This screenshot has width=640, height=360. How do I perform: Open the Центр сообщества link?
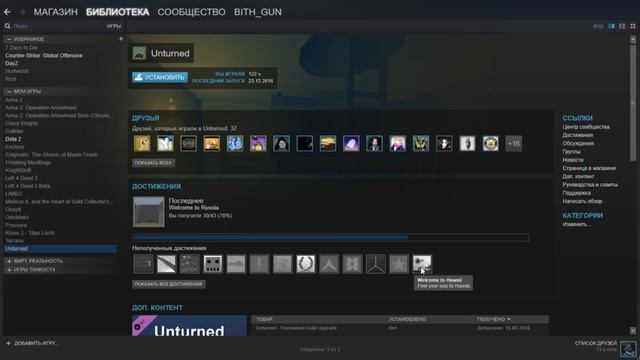(x=586, y=127)
